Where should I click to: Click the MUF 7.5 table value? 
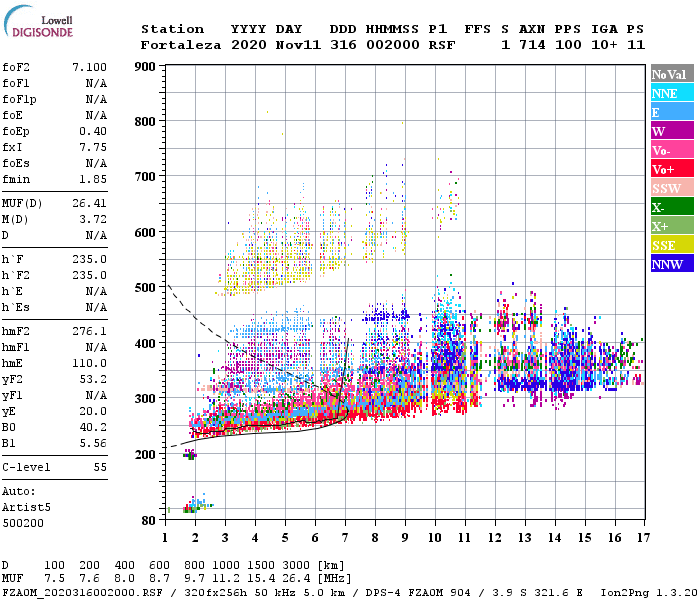pos(54,579)
